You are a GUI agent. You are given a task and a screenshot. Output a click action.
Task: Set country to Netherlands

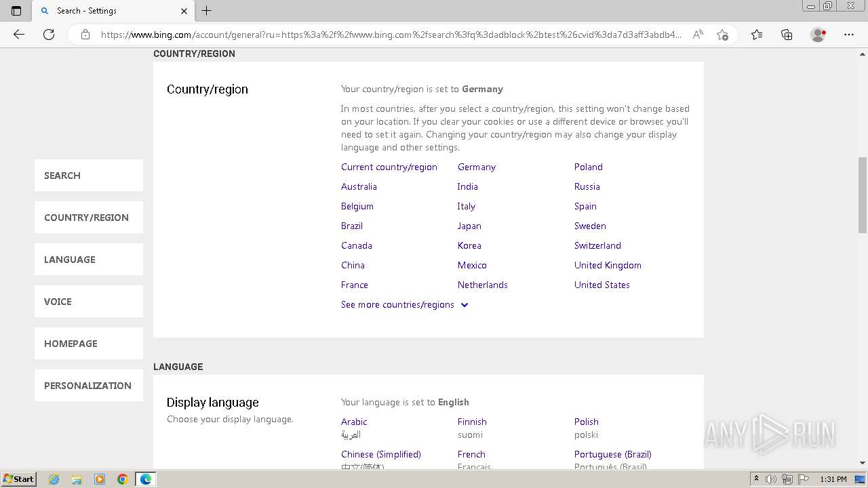coord(483,285)
